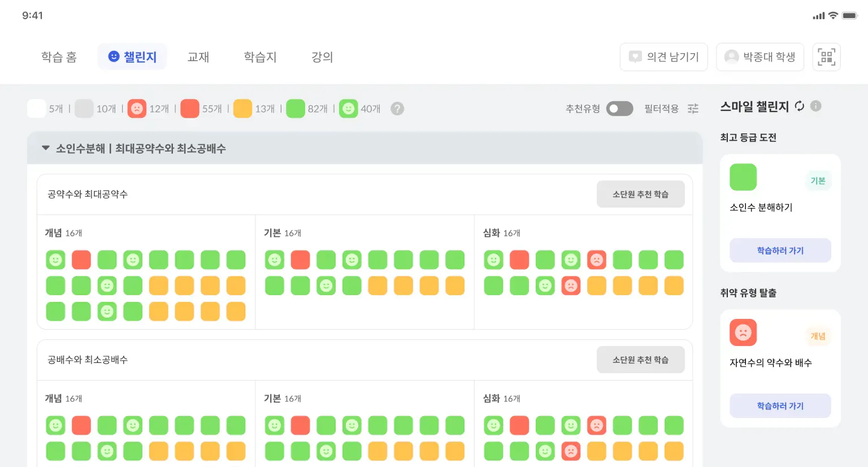Click 소단원 추천 학습 for 공약수와 최대공약수
The image size is (868, 467).
pos(641,194)
